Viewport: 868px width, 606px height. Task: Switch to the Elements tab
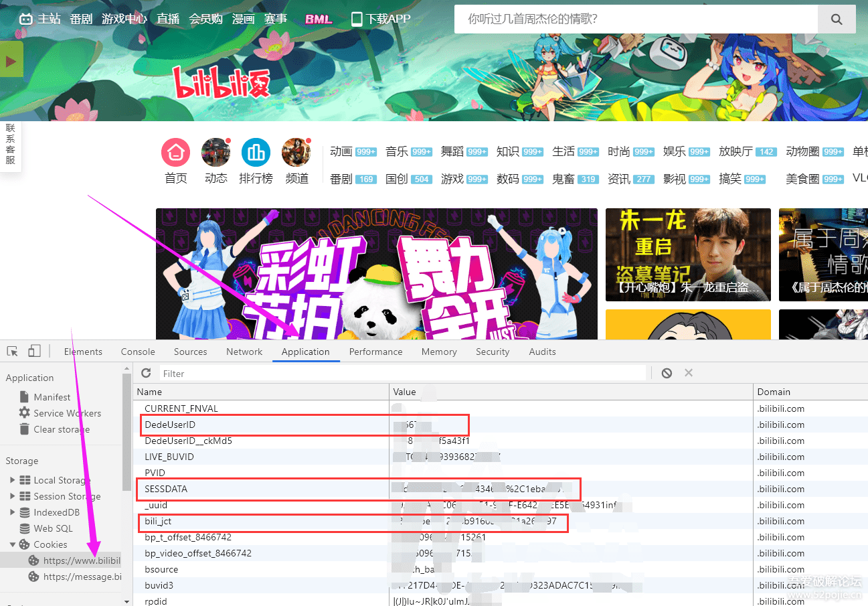83,352
